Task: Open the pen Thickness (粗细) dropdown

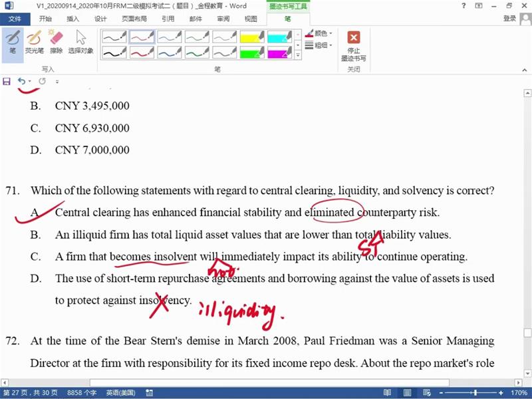Action: (319, 45)
